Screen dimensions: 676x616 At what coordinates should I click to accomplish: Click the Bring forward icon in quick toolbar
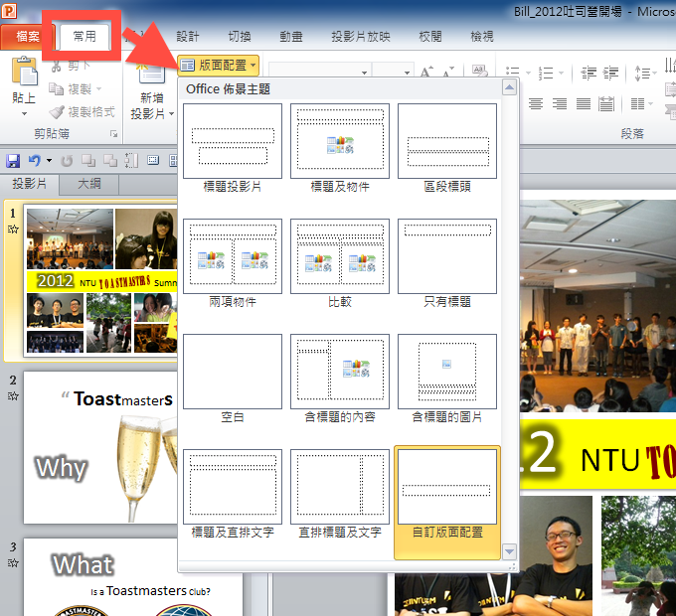(88, 161)
